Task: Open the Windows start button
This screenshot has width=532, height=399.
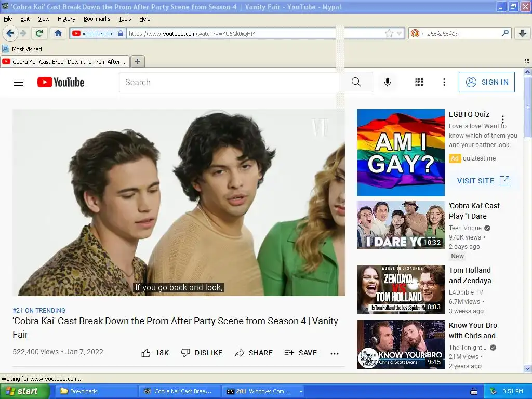Action: point(25,391)
